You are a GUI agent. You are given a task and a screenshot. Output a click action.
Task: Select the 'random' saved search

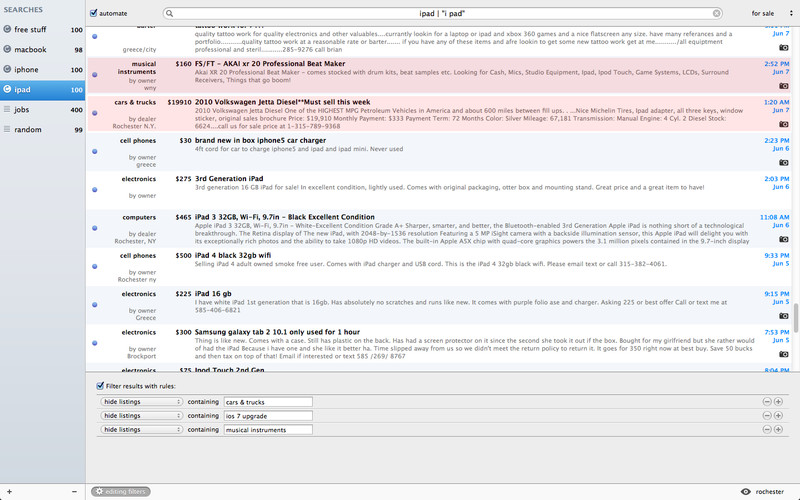[42, 130]
